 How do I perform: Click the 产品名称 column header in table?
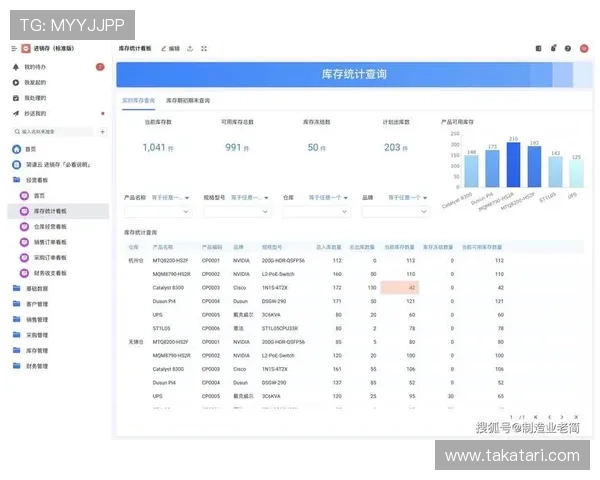[x=163, y=247]
